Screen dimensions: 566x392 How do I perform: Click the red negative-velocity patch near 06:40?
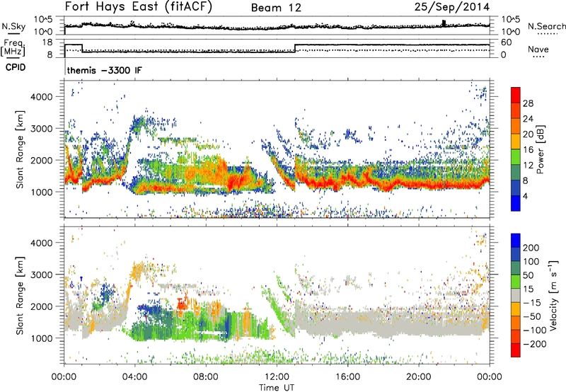(x=183, y=306)
